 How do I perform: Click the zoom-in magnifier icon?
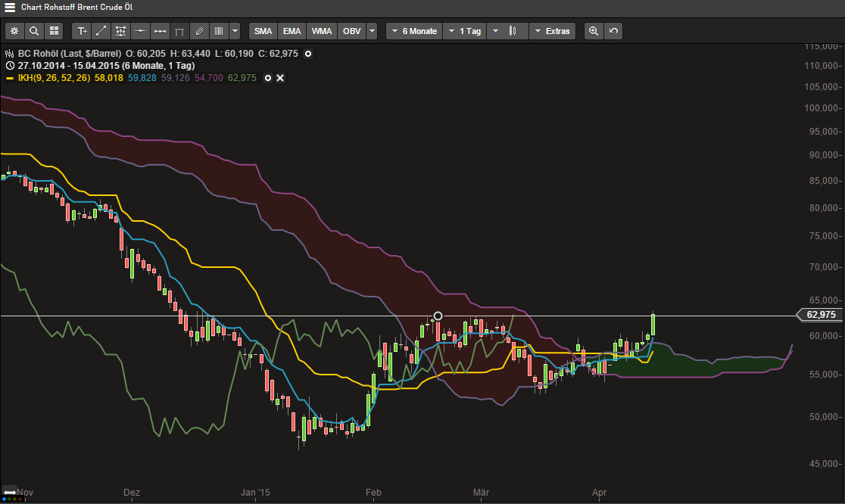594,30
